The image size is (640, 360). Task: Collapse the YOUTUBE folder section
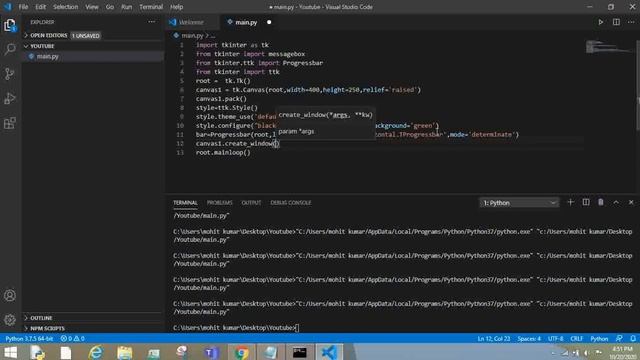(42, 46)
